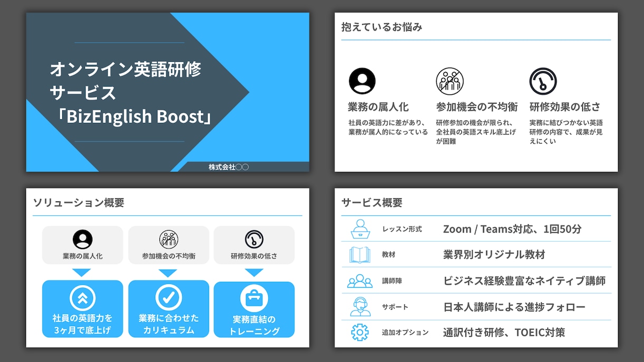Screen dimensions: 644x362
Task: Click the blue down arrow under 業務の属人化 card
Action: click(x=82, y=273)
